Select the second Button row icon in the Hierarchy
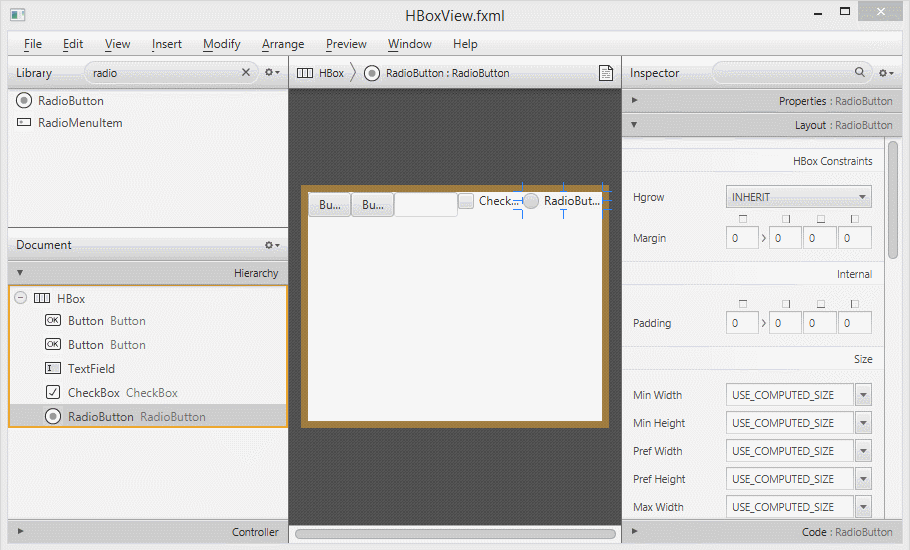This screenshot has height=550, width=910. tap(53, 344)
